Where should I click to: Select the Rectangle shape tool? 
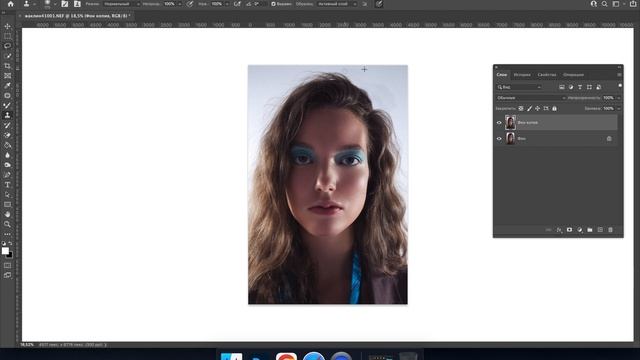pos(7,204)
